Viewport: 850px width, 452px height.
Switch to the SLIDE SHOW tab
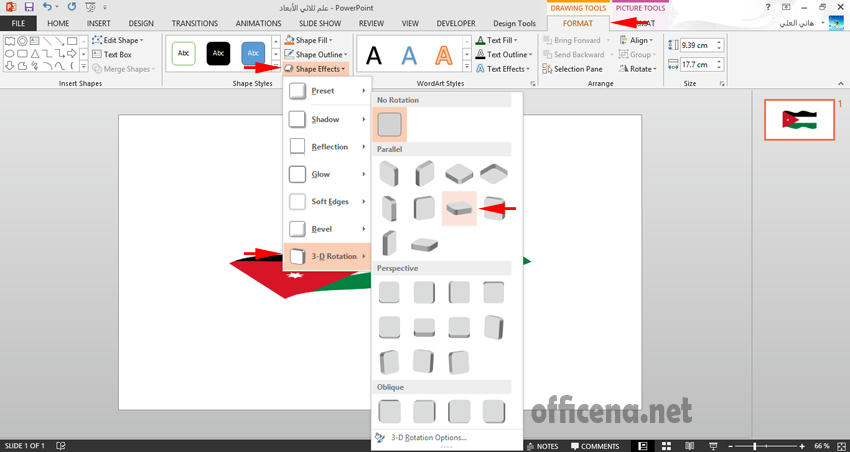[x=320, y=23]
